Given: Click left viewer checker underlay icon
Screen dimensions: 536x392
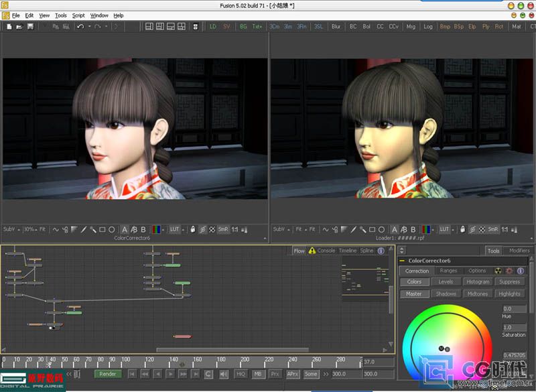Looking at the screenshot, I should pyautogui.click(x=212, y=230).
